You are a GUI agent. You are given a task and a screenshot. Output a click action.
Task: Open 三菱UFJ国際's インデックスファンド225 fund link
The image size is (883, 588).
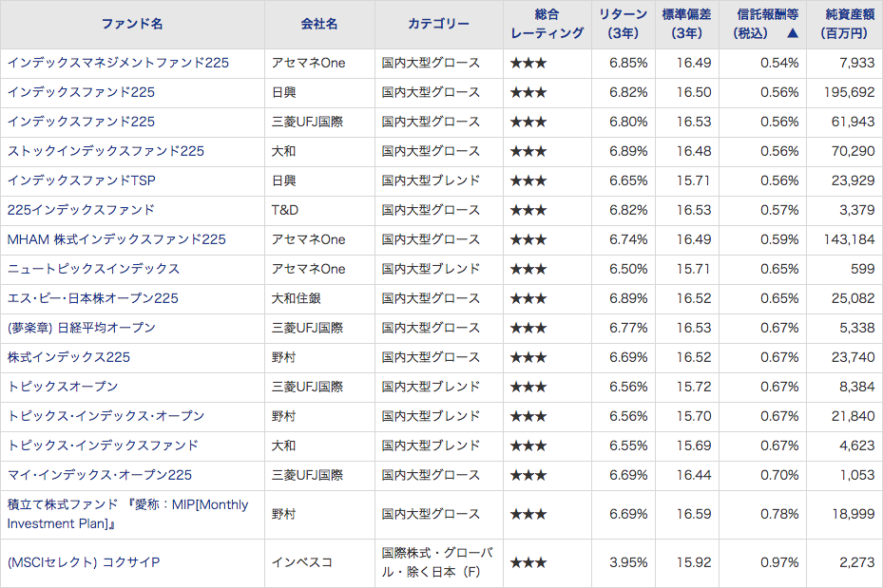81,122
